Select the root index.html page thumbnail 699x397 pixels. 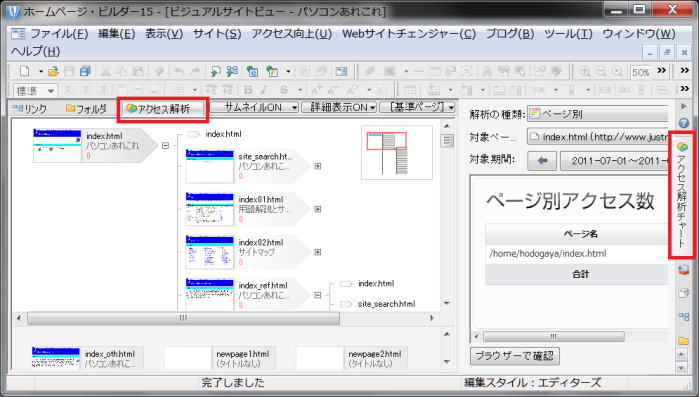click(x=57, y=145)
